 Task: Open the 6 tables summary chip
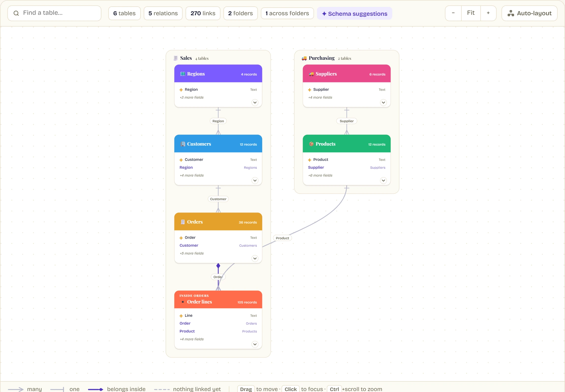pyautogui.click(x=125, y=13)
